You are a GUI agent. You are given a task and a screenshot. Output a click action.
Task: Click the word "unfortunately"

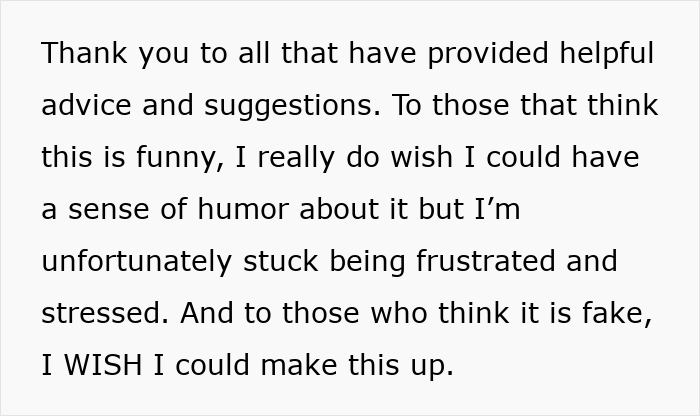[x=137, y=262]
